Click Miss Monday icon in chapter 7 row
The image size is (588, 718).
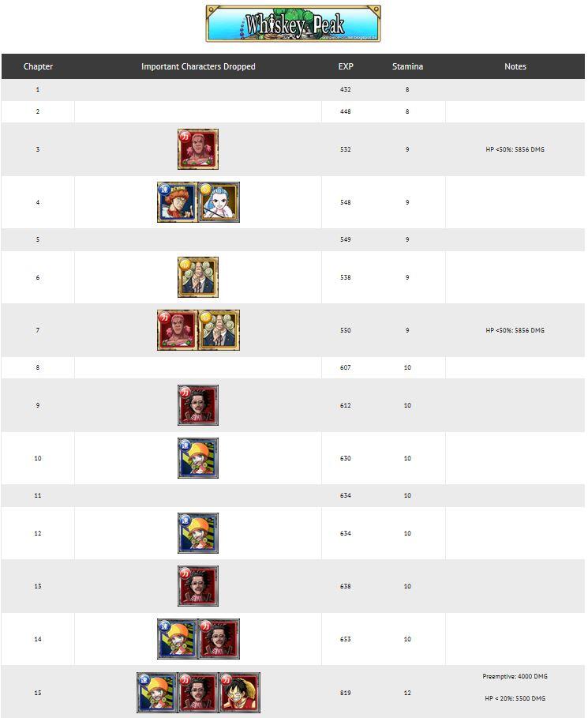[x=178, y=330]
